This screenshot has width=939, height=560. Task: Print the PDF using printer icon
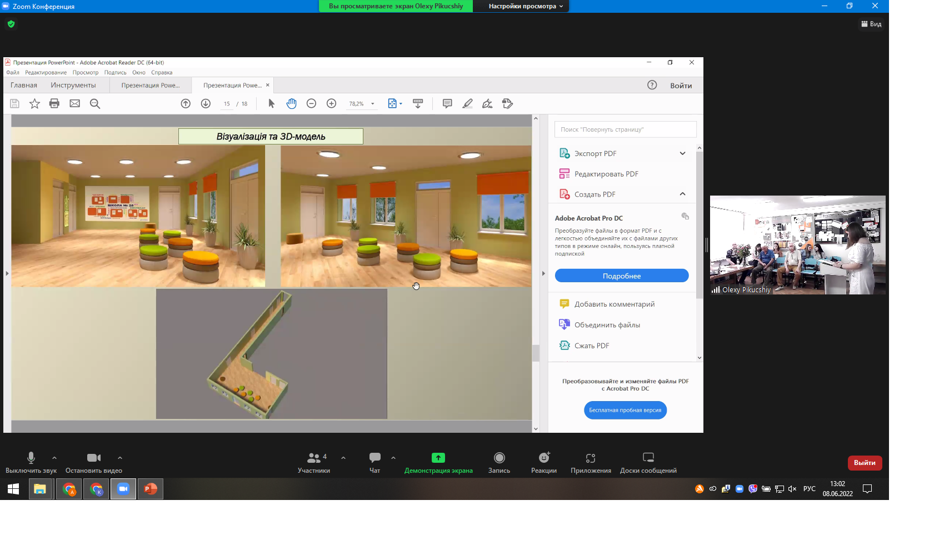click(x=54, y=103)
